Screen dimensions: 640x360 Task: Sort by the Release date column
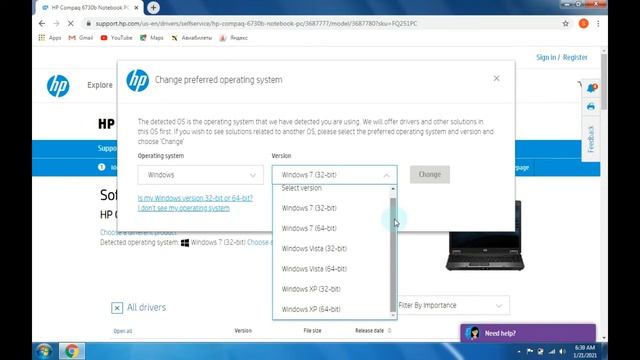tap(373, 331)
